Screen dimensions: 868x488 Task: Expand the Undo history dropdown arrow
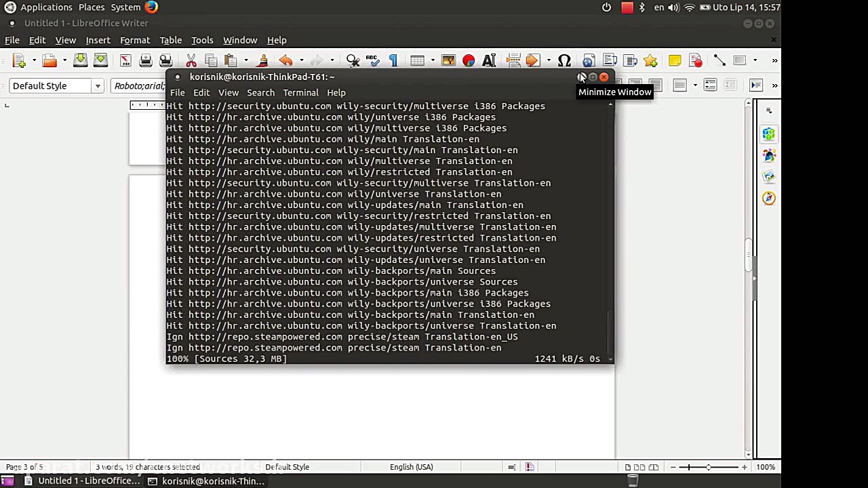pos(301,61)
